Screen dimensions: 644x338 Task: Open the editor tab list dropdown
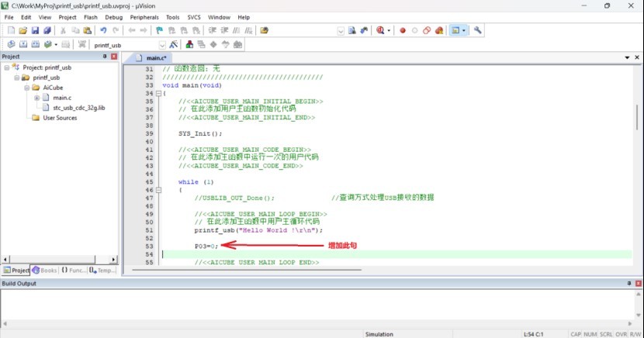click(x=627, y=58)
